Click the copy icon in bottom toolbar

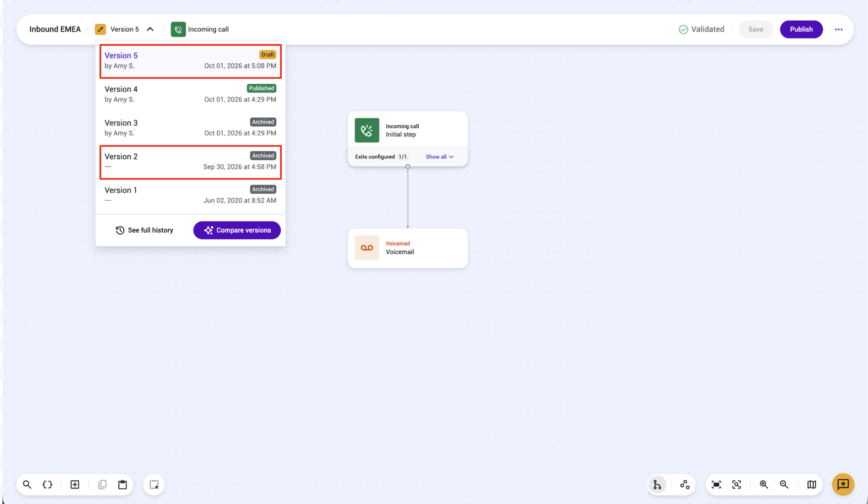102,484
